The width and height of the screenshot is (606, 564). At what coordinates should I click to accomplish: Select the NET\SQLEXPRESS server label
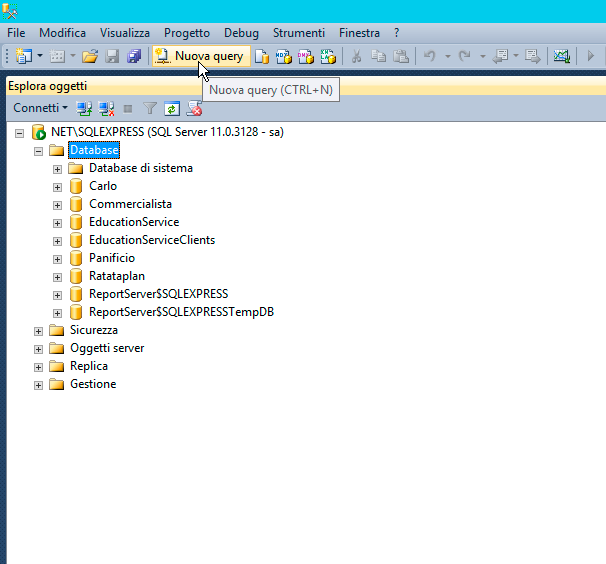coord(167,132)
